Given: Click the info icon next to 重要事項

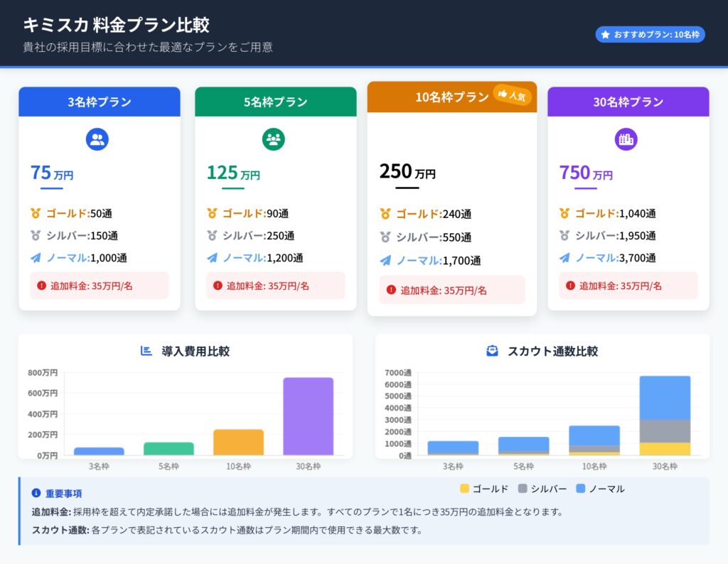Looking at the screenshot, I should [x=36, y=493].
